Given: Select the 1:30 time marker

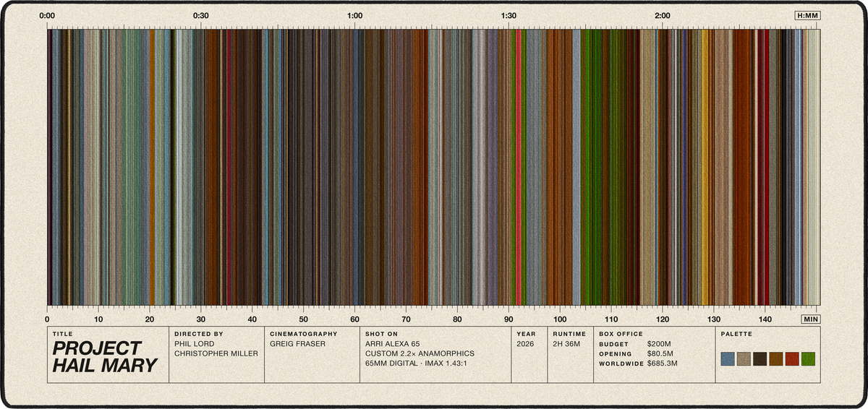Looking at the screenshot, I should (509, 15).
